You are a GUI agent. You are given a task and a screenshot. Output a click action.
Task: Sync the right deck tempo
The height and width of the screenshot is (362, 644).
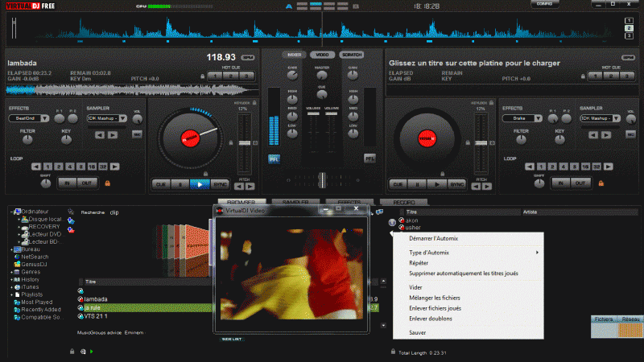(x=456, y=185)
